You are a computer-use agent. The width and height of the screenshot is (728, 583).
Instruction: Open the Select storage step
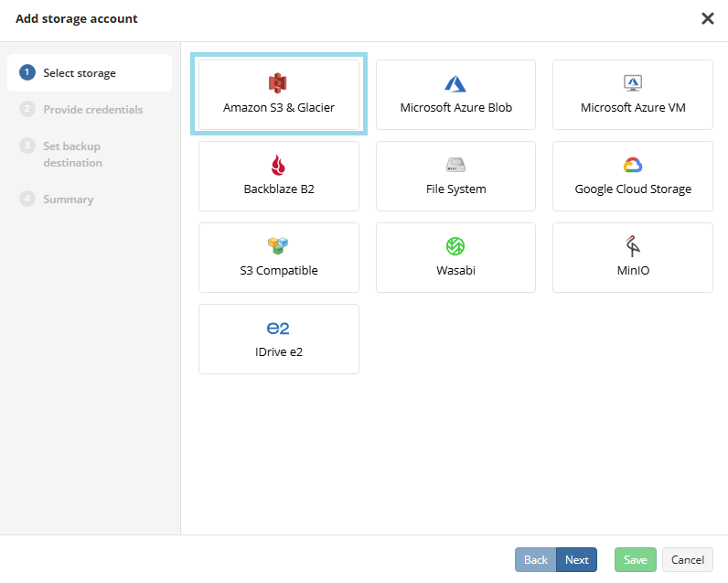90,73
